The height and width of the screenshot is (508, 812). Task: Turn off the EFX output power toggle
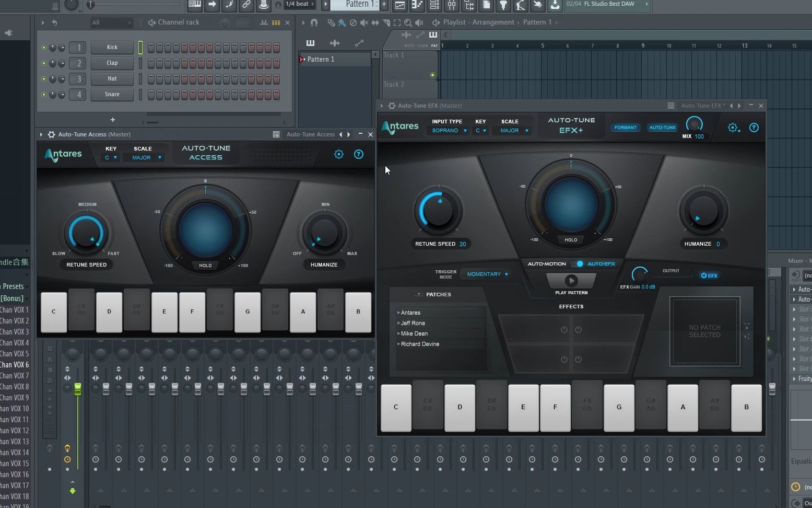(705, 275)
